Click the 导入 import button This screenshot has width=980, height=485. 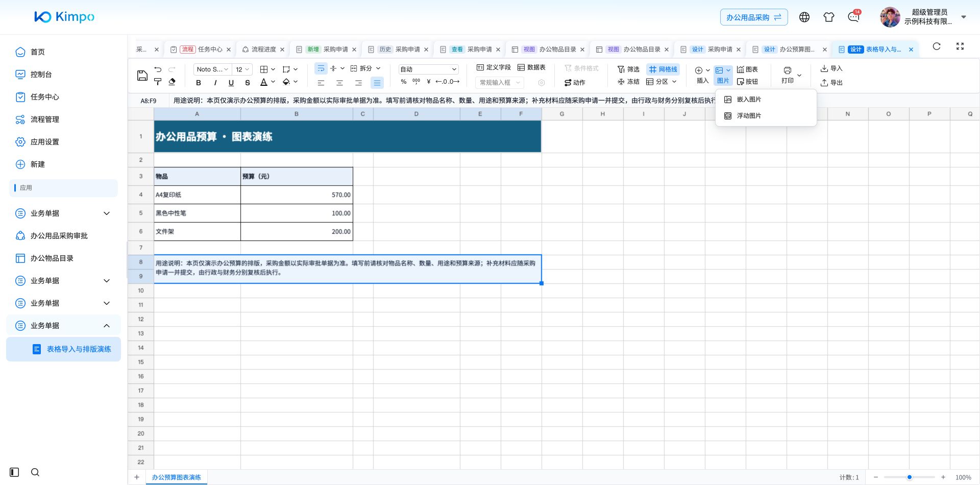point(831,68)
